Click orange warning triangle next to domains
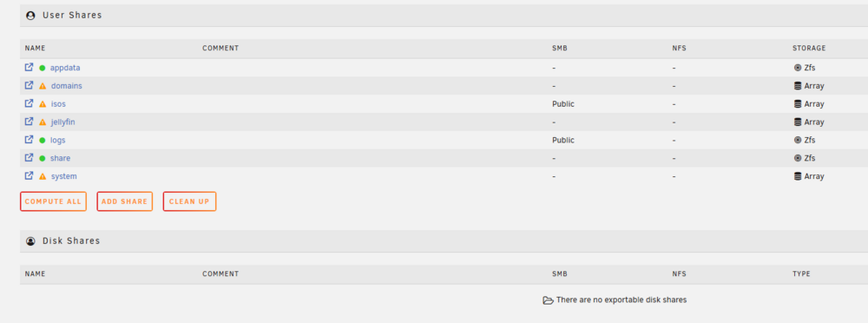This screenshot has width=868, height=323. (43, 86)
